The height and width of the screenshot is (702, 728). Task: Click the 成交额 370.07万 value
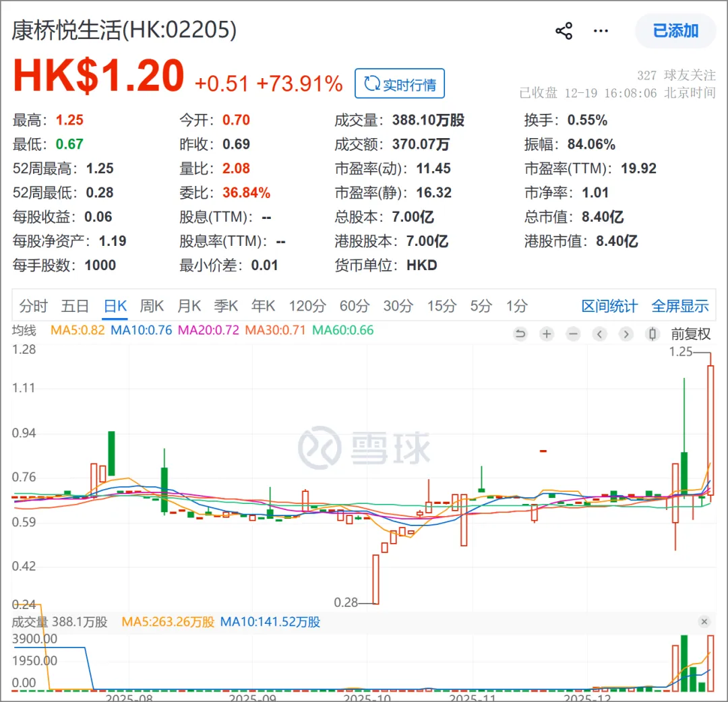pos(421,144)
